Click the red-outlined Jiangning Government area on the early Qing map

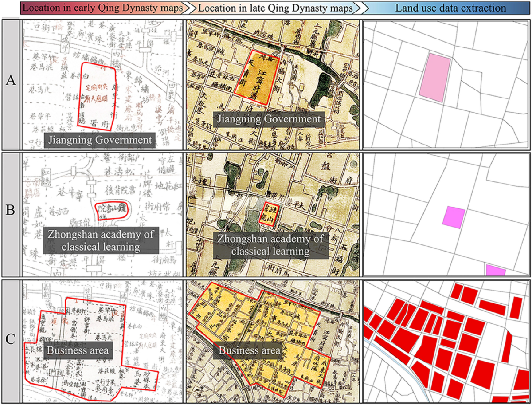(98, 93)
